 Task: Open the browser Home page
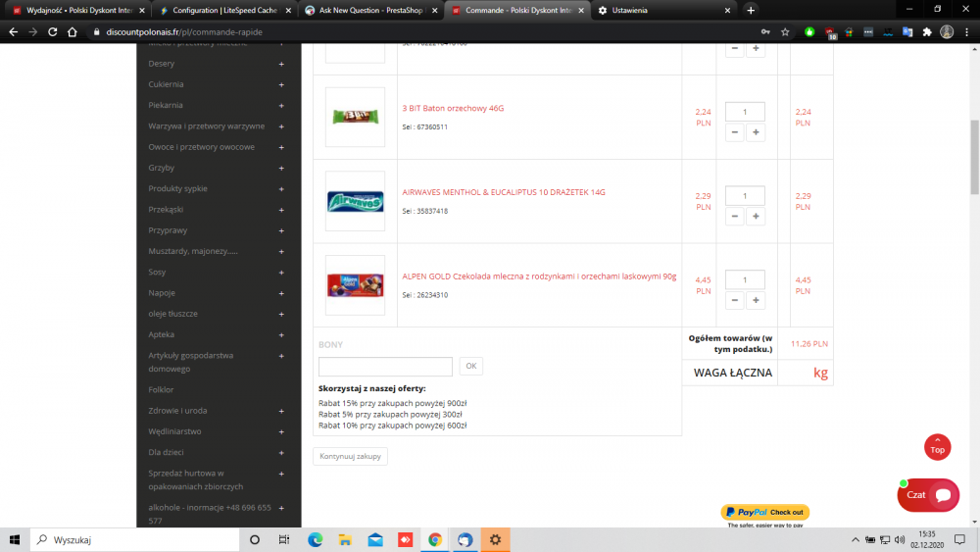(73, 32)
